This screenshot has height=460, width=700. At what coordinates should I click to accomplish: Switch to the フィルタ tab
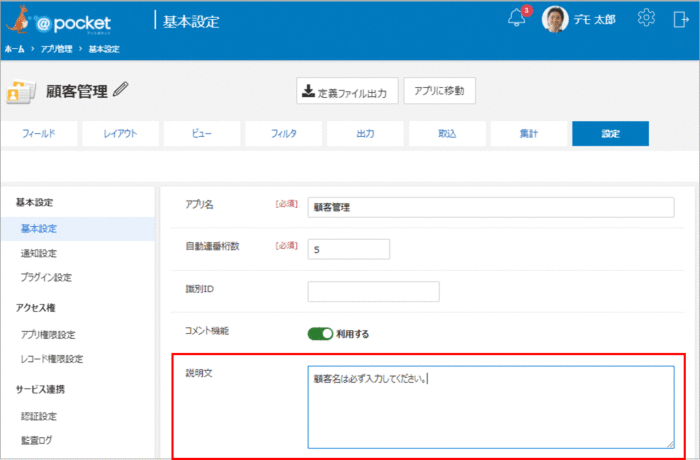pyautogui.click(x=283, y=134)
